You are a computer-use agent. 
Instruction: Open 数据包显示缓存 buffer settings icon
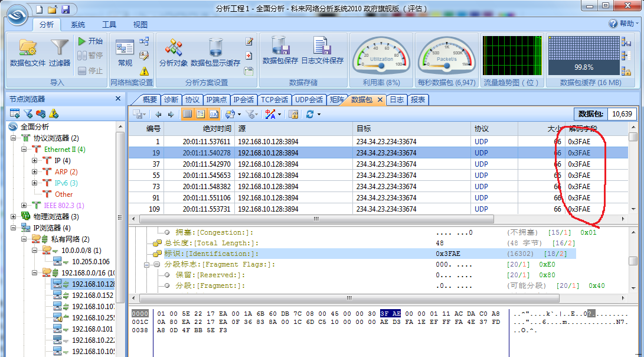click(215, 48)
